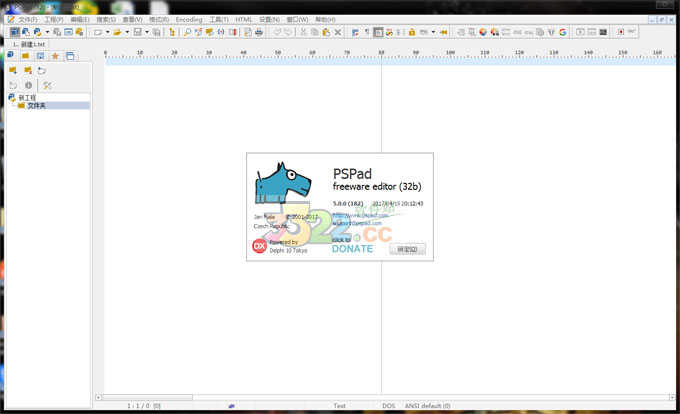Open the Encoding menu
This screenshot has width=680, height=414.
pyautogui.click(x=189, y=20)
